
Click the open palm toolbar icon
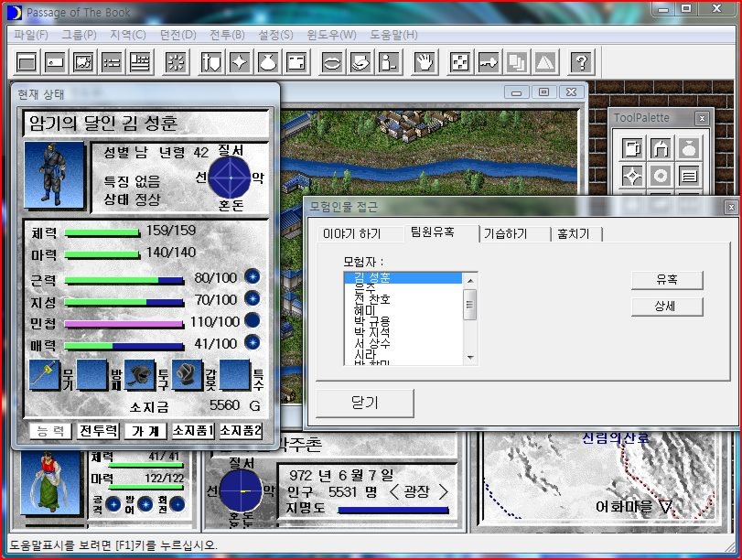pyautogui.click(x=425, y=62)
